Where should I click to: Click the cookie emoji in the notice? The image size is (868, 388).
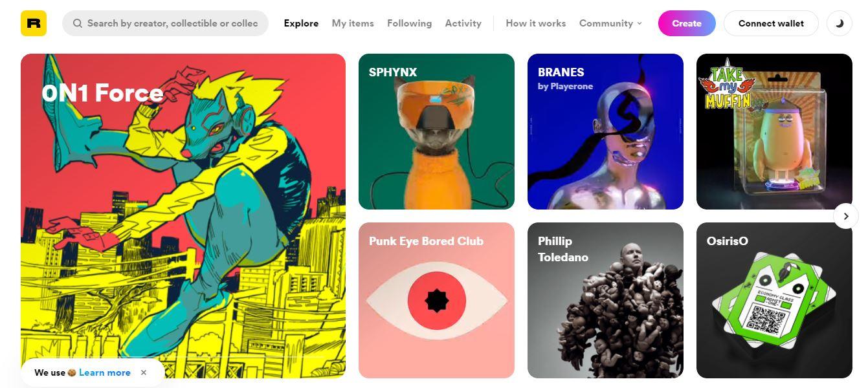72,372
